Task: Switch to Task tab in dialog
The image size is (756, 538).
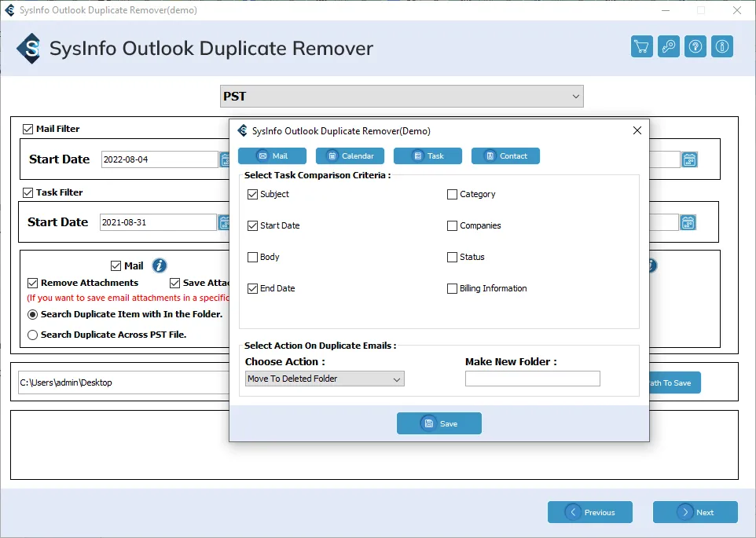Action: pyautogui.click(x=428, y=156)
